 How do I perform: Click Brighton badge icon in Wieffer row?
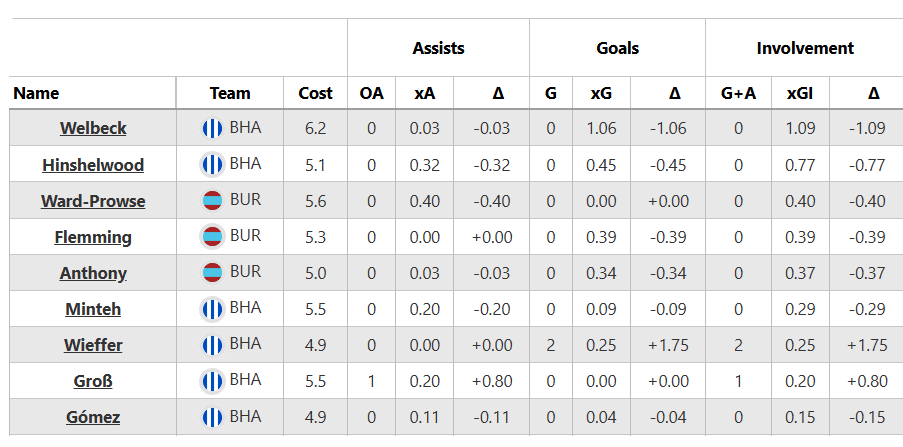click(212, 345)
